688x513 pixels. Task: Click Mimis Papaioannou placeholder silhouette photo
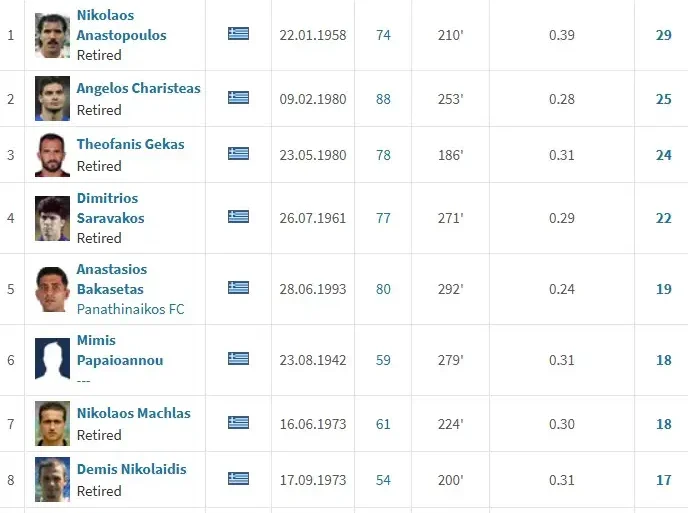(x=52, y=359)
